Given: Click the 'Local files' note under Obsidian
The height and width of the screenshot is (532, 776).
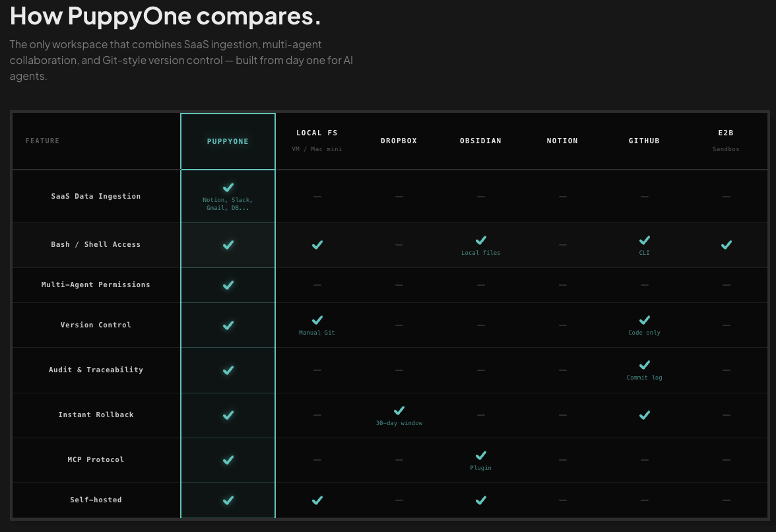Looking at the screenshot, I should pos(480,253).
